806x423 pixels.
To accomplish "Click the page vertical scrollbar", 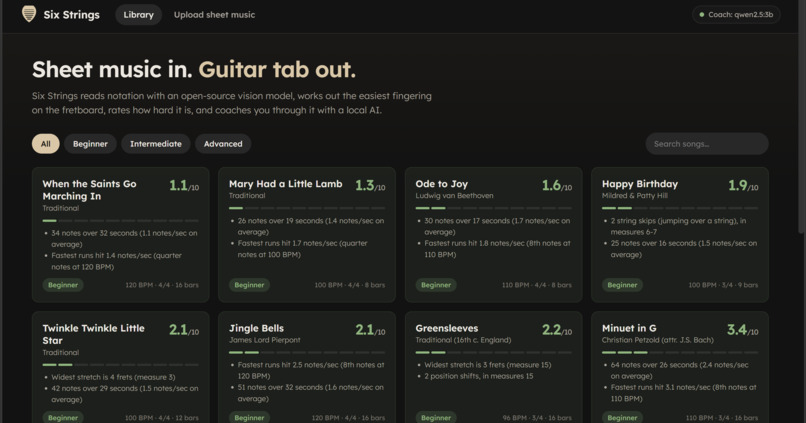I will point(802,117).
